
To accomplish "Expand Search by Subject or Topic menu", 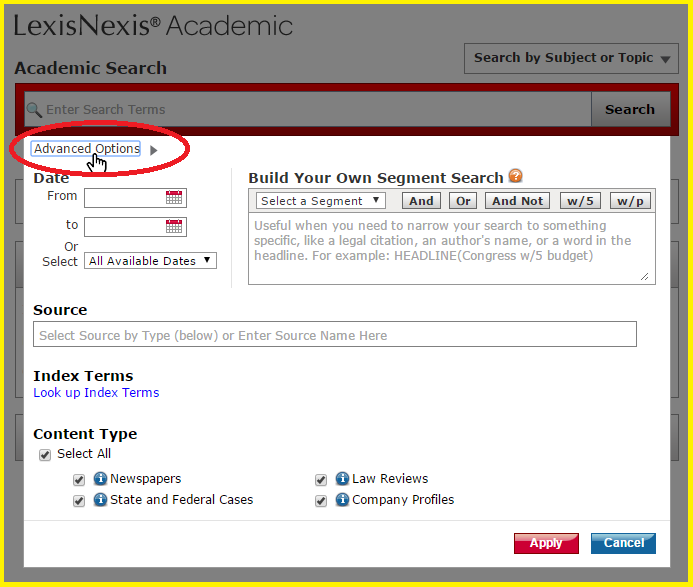I will (571, 58).
